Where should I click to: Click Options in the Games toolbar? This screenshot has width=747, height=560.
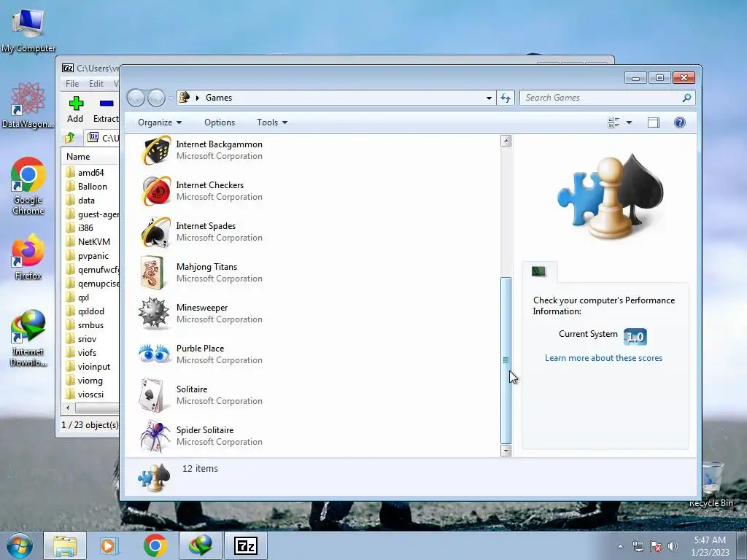(220, 122)
